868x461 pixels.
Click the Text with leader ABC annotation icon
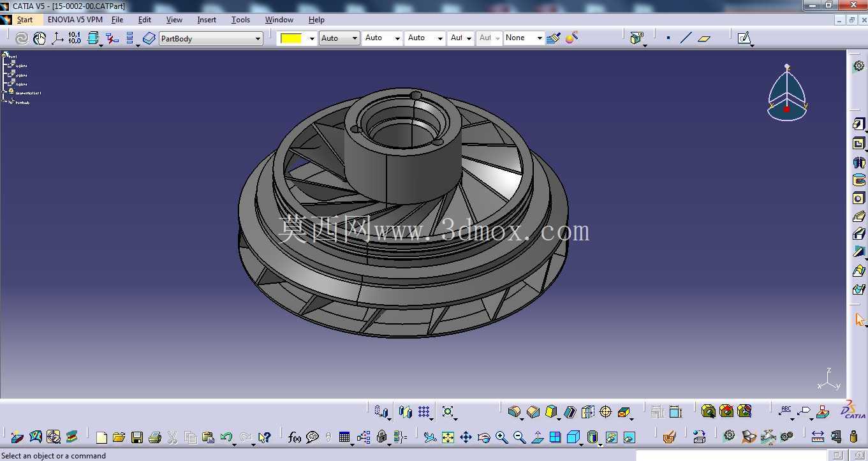pos(786,411)
